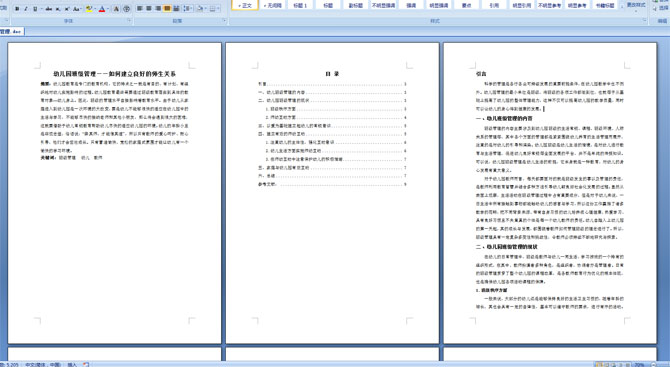This screenshot has width=670, height=367.
Task: Apply strikethrough to selected text
Action: pos(49,9)
